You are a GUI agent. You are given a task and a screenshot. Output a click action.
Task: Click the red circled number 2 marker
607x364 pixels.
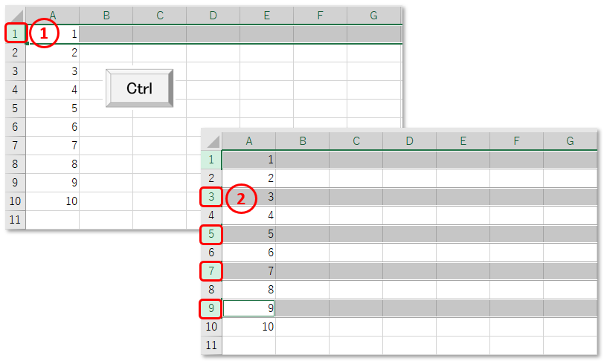241,198
